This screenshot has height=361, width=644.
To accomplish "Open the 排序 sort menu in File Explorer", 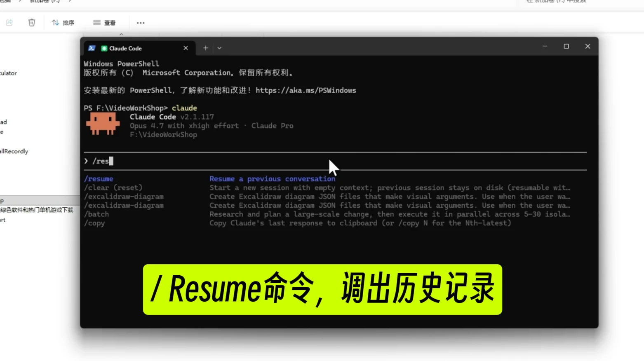I will [63, 23].
